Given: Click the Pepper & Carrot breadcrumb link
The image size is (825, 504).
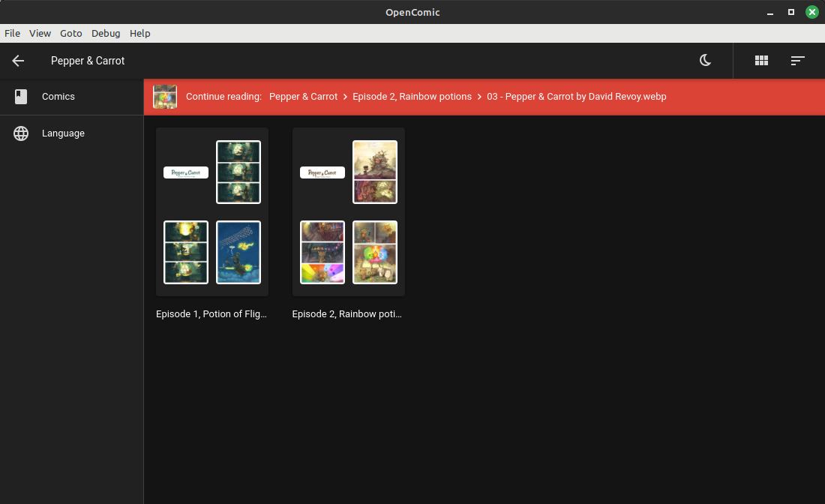Looking at the screenshot, I should 303,96.
